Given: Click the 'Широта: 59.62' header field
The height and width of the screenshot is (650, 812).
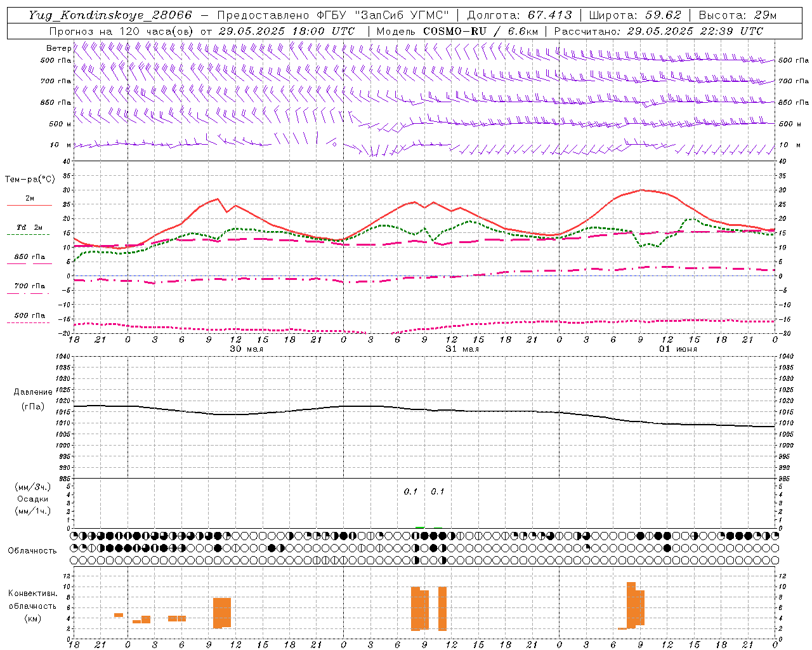Looking at the screenshot, I should point(634,15).
